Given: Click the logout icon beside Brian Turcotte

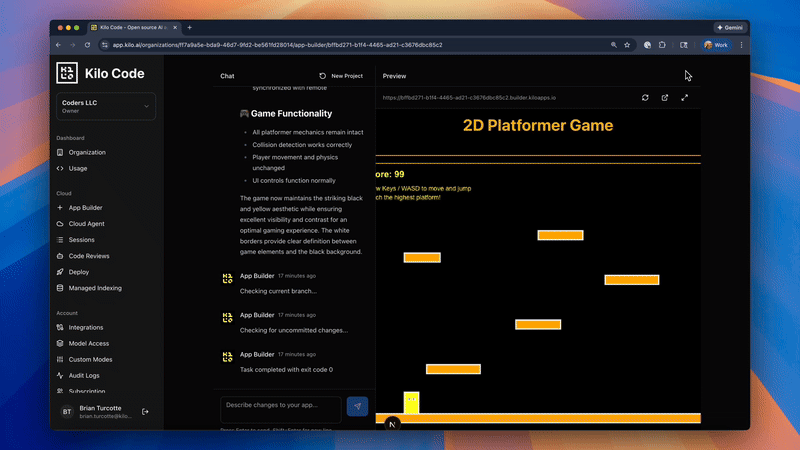Looking at the screenshot, I should pos(146,411).
